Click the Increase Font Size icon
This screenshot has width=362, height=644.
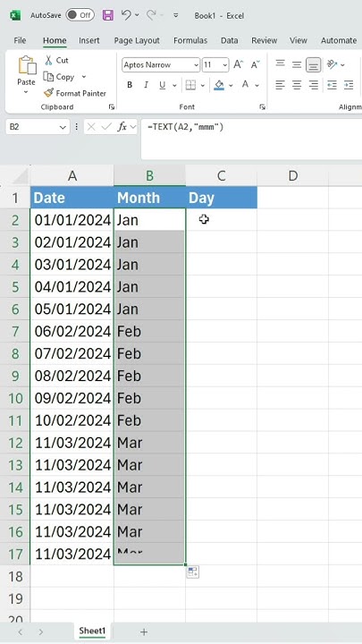click(238, 64)
